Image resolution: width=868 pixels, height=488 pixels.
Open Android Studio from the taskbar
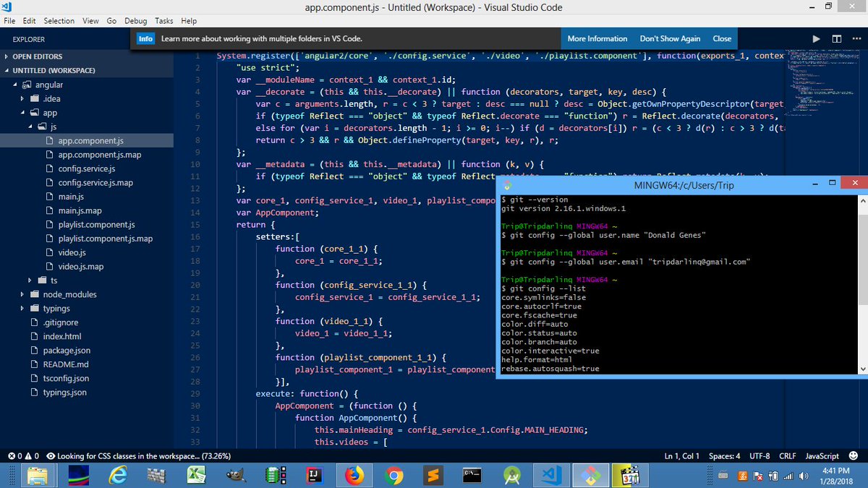coord(512,476)
